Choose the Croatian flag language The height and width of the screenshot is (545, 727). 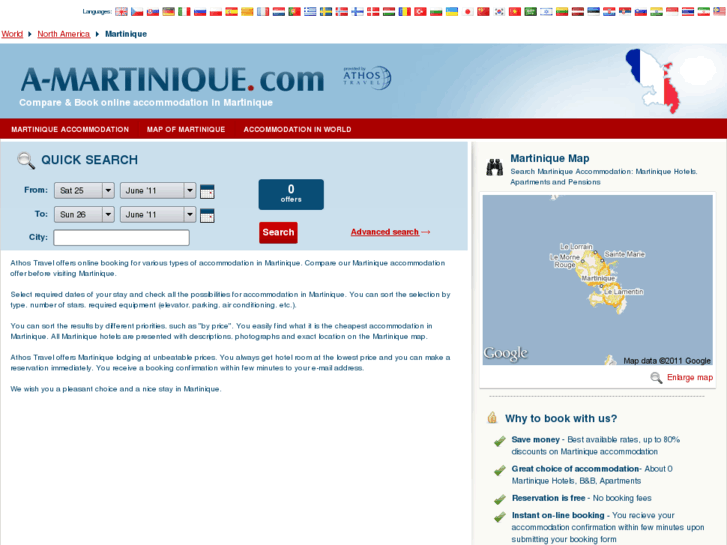609,12
